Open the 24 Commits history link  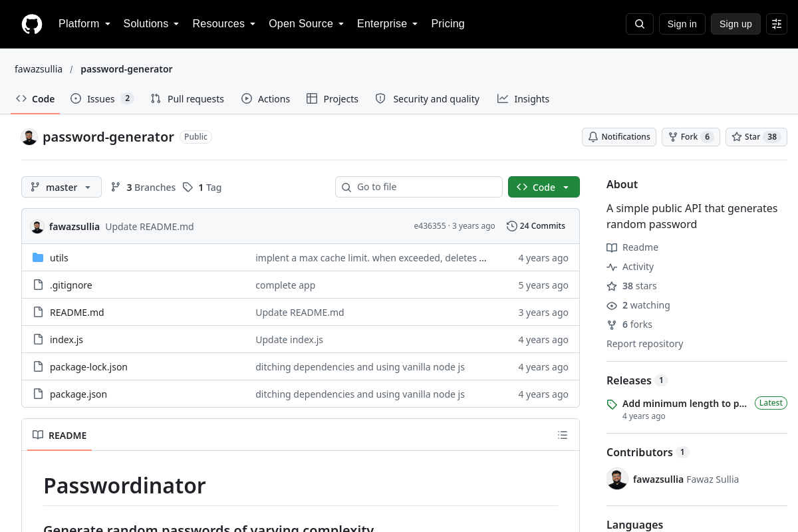tap(536, 226)
